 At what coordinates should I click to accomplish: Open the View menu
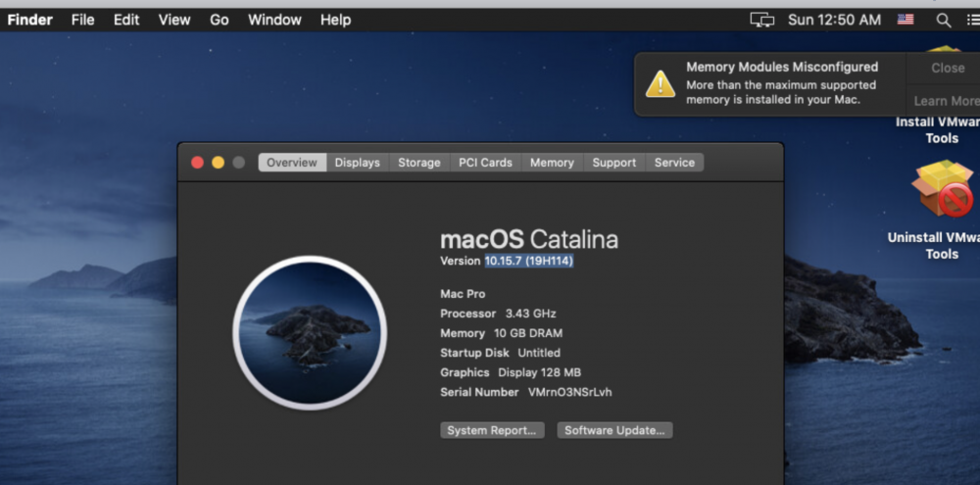[x=174, y=20]
